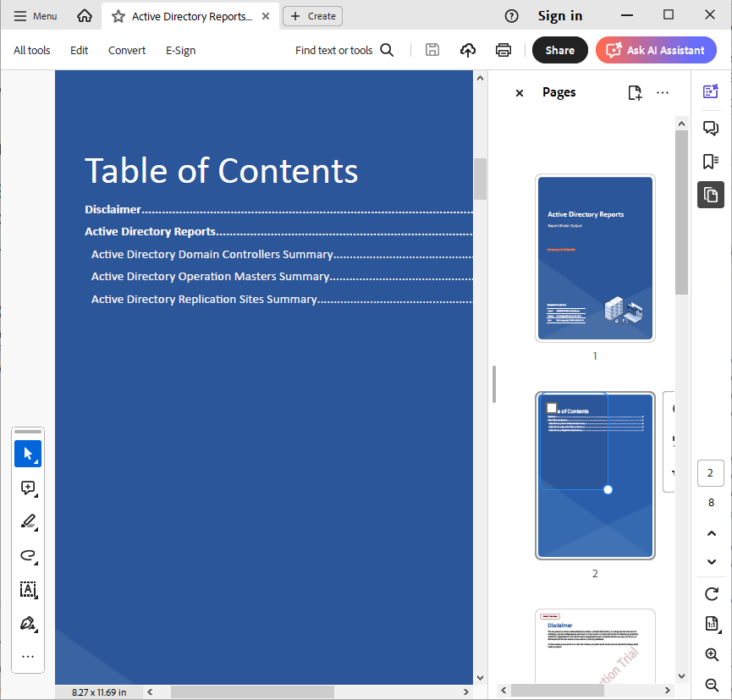Choose the Add text box tool
732x700 pixels.
[28, 589]
